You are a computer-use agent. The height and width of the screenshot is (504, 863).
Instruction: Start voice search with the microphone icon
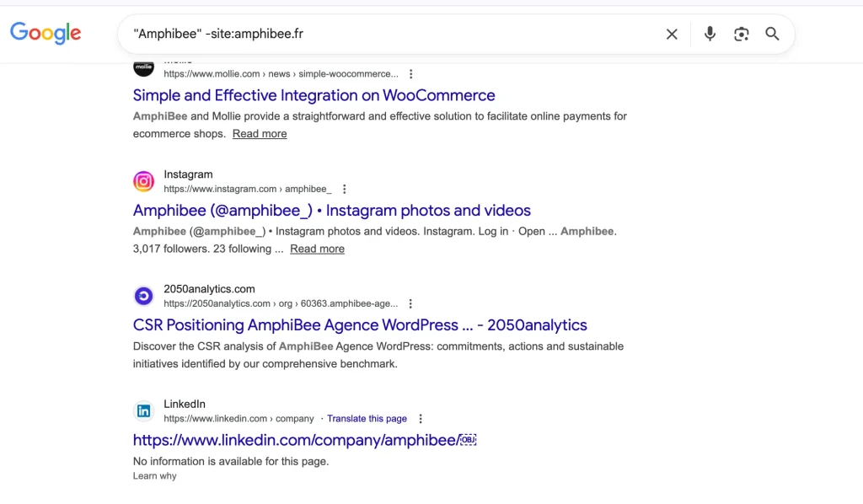coord(710,34)
